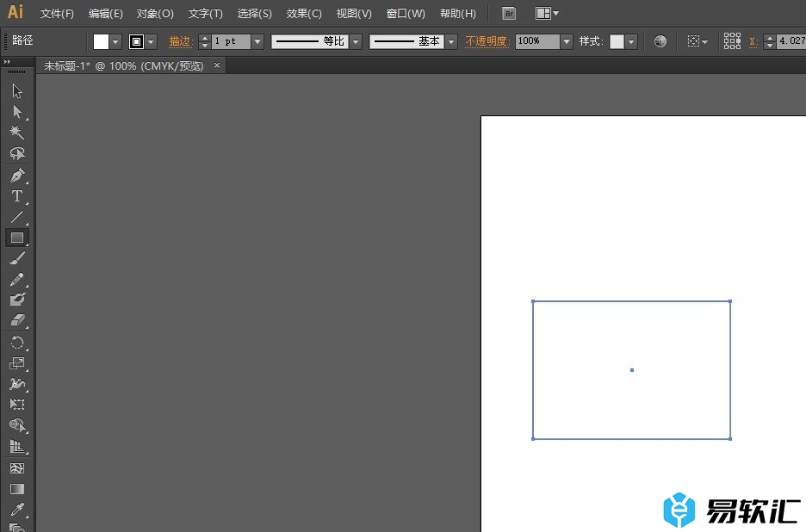Select the Pen tool
This screenshot has width=806, height=532.
pyautogui.click(x=17, y=176)
